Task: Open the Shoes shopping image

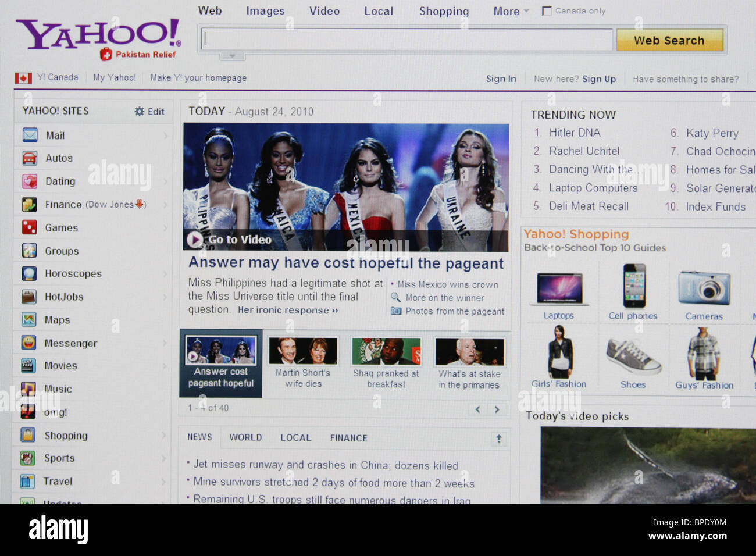Action: click(633, 356)
